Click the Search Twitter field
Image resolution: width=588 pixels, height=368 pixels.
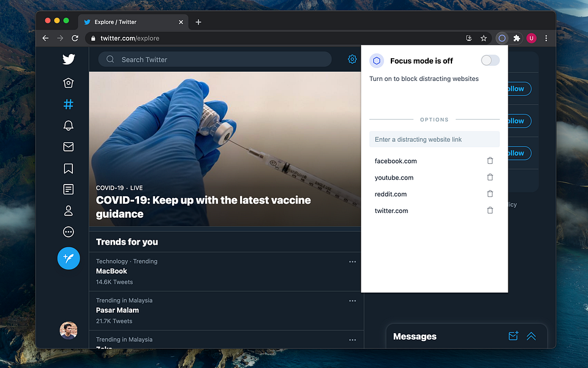click(215, 59)
